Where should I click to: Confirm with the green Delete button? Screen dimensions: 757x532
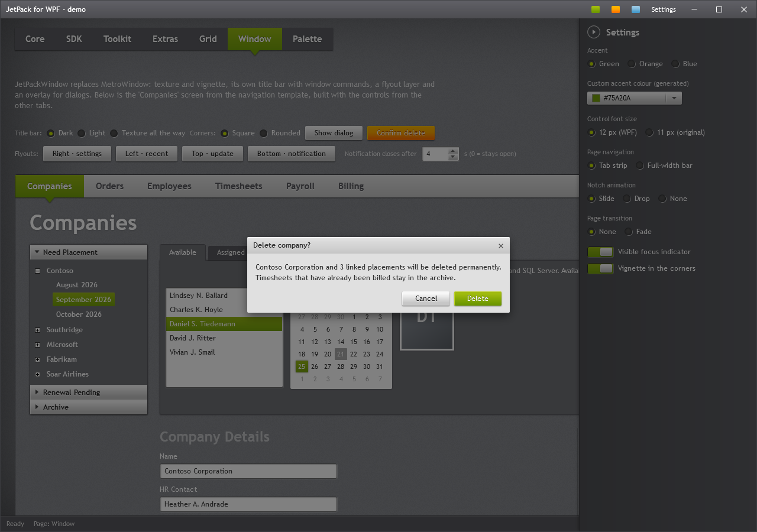click(x=478, y=299)
